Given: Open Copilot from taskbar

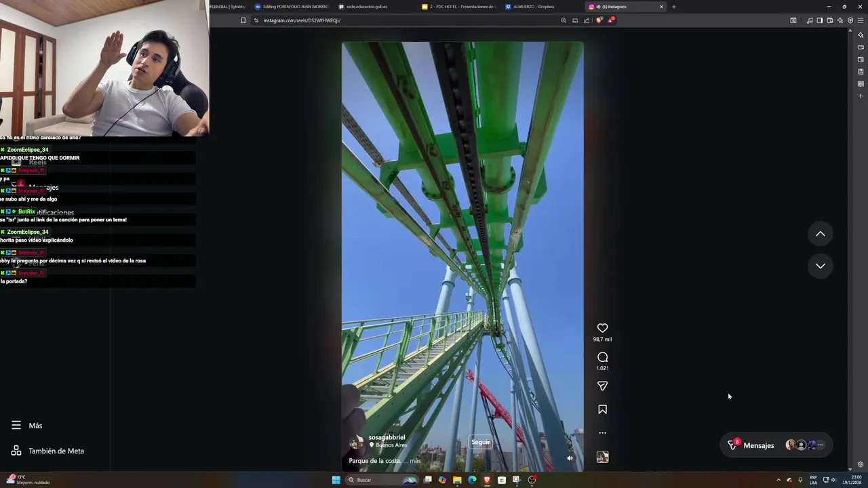Looking at the screenshot, I should click(x=442, y=480).
